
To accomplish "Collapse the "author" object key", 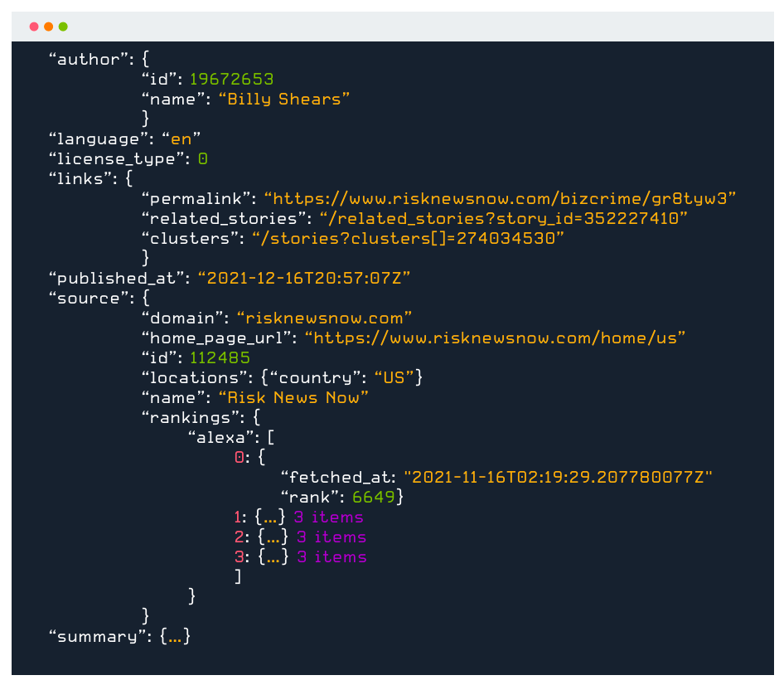I will tap(89, 60).
